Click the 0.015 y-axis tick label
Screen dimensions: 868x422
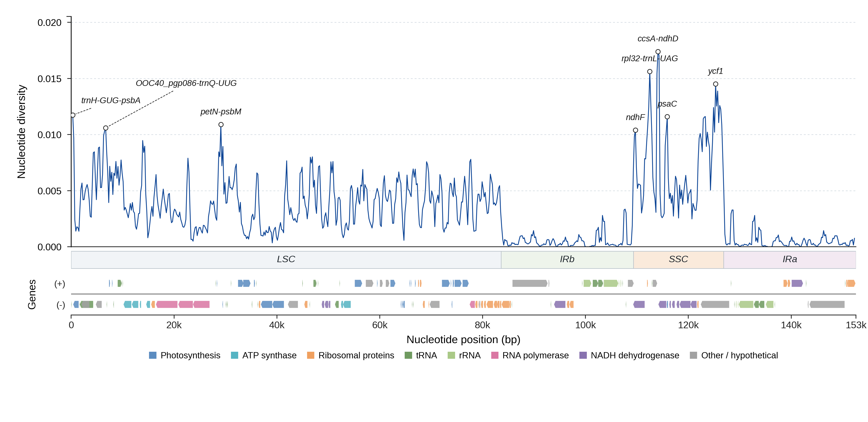point(50,79)
